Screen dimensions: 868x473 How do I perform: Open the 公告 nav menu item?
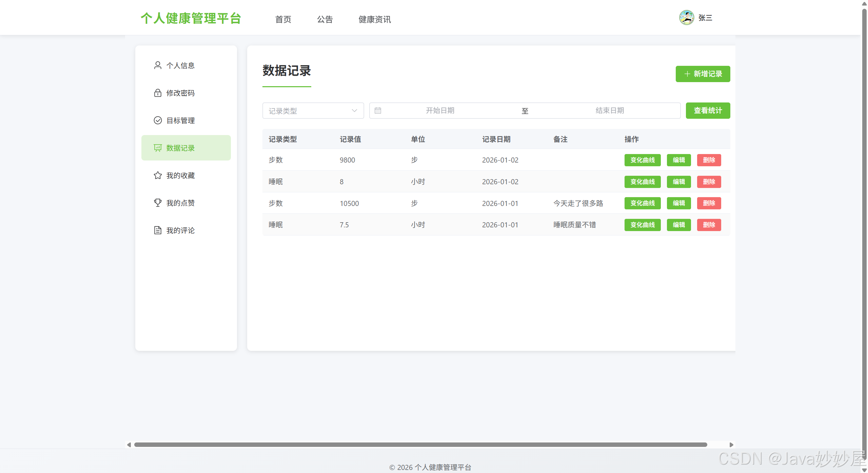[325, 19]
